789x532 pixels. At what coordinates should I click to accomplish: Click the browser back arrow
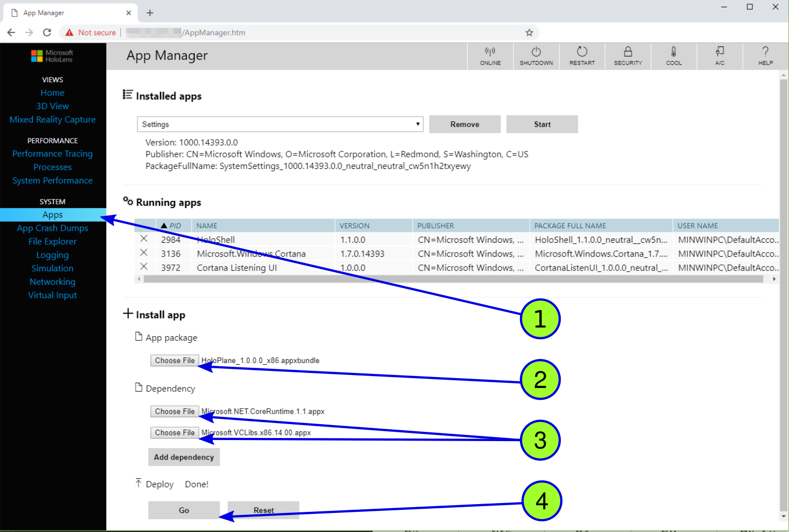(x=11, y=33)
